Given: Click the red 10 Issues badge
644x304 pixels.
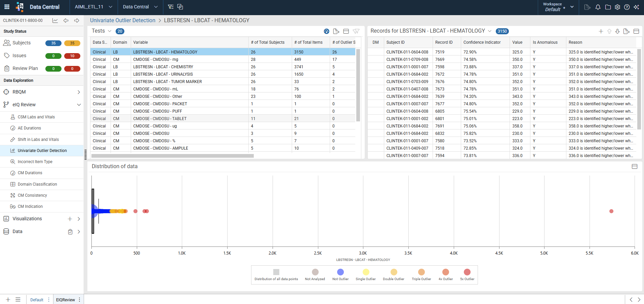Looking at the screenshot, I should point(72,56).
